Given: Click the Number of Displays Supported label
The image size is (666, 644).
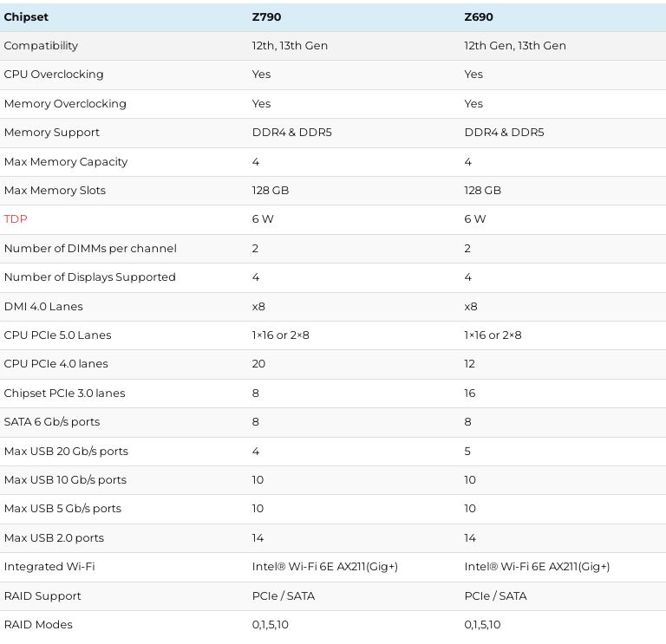Looking at the screenshot, I should 90,277.
